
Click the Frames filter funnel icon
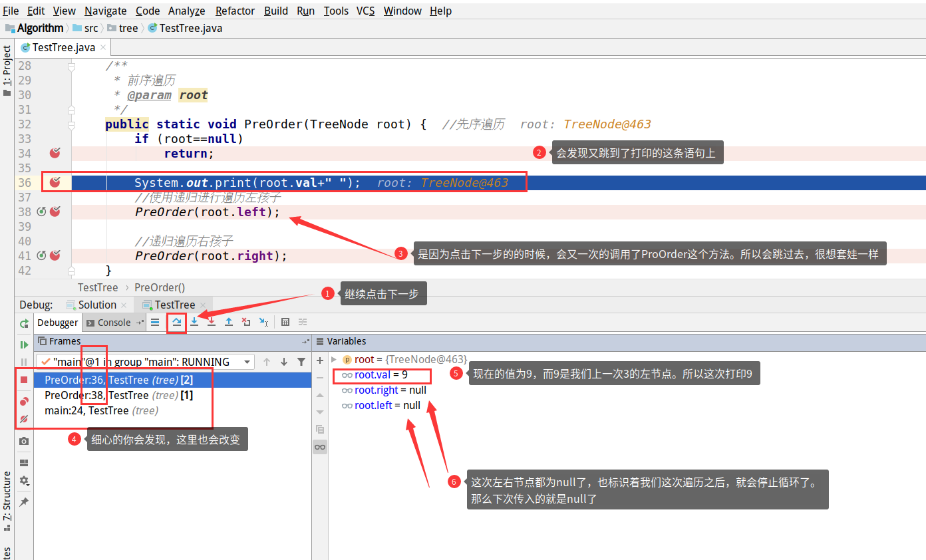301,362
